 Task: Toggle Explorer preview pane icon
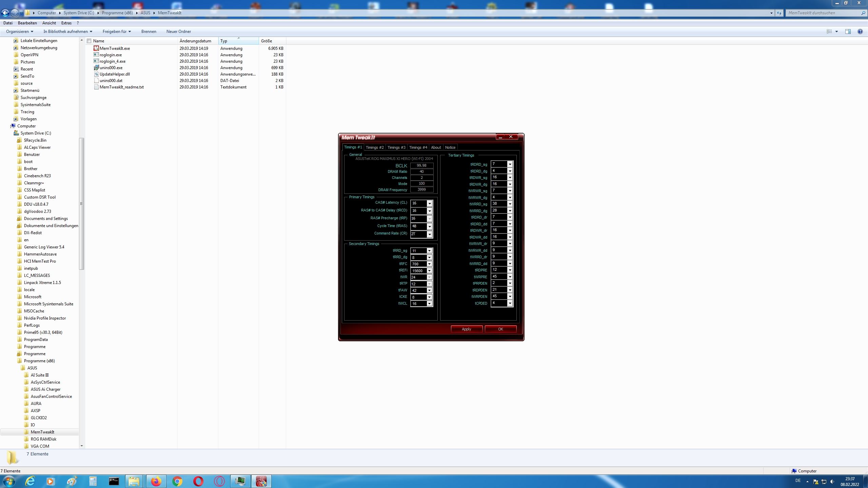(848, 32)
